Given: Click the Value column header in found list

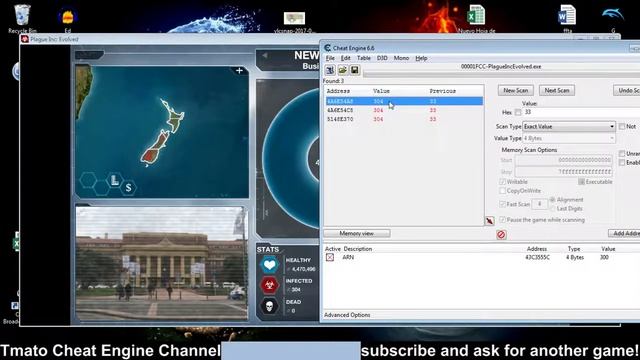Looking at the screenshot, I should [382, 91].
